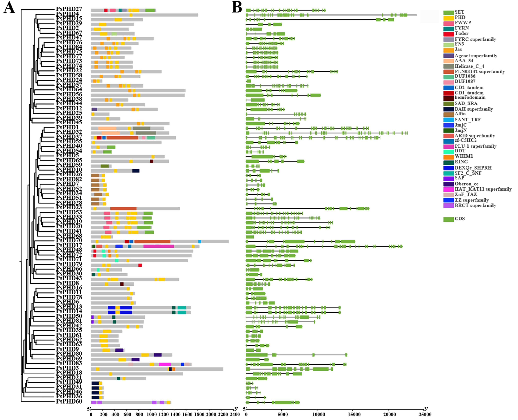Click the PsPHD27 gene label
Screen dimensions: 518x420
pyautogui.click(x=69, y=9)
